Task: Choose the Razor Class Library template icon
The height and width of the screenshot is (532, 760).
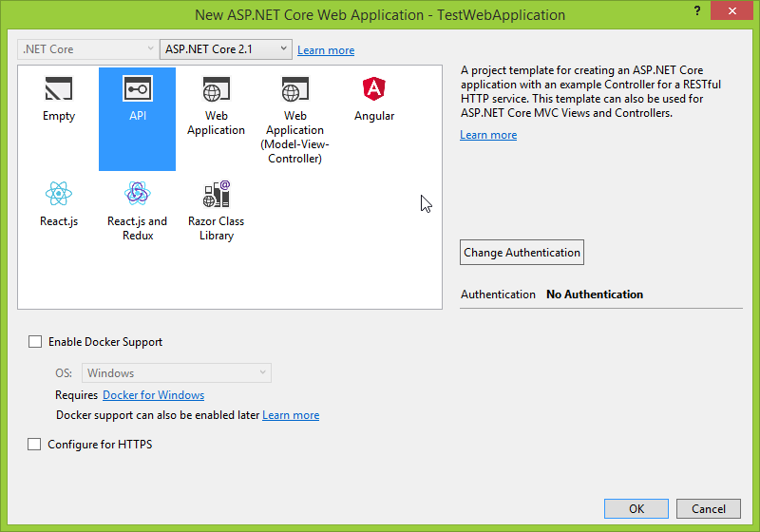Action: [x=217, y=194]
